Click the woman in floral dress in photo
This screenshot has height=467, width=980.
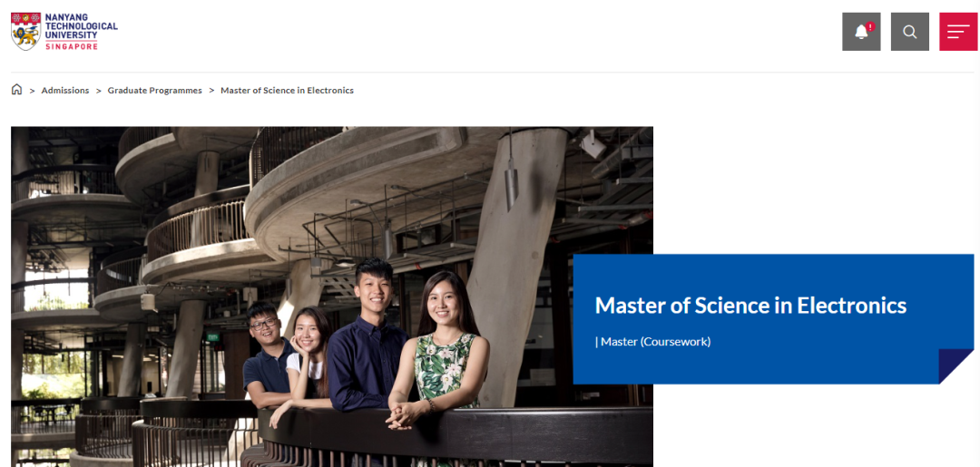[x=444, y=354]
